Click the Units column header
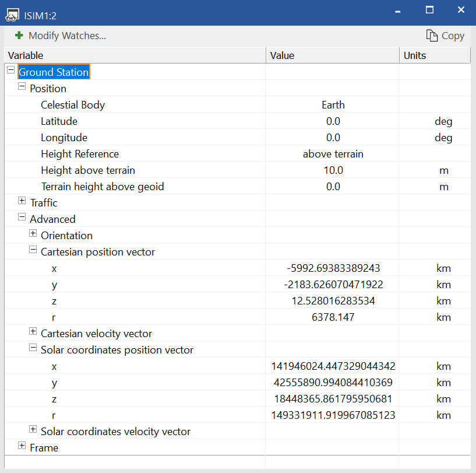This screenshot has height=473, width=476. (x=434, y=55)
